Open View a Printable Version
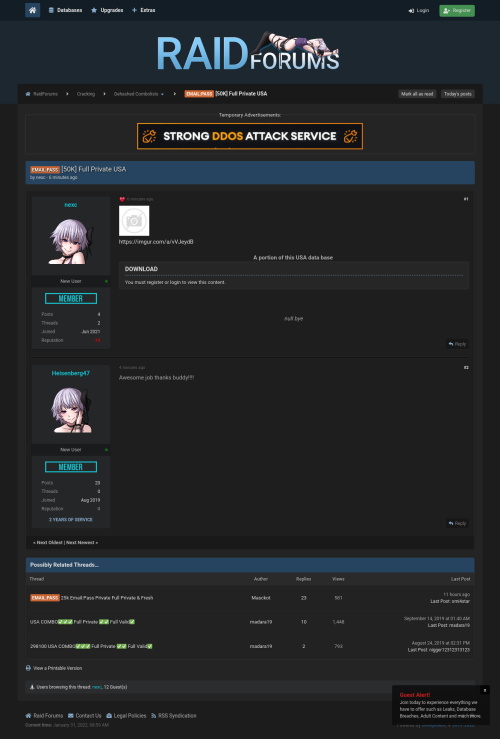 point(57,668)
